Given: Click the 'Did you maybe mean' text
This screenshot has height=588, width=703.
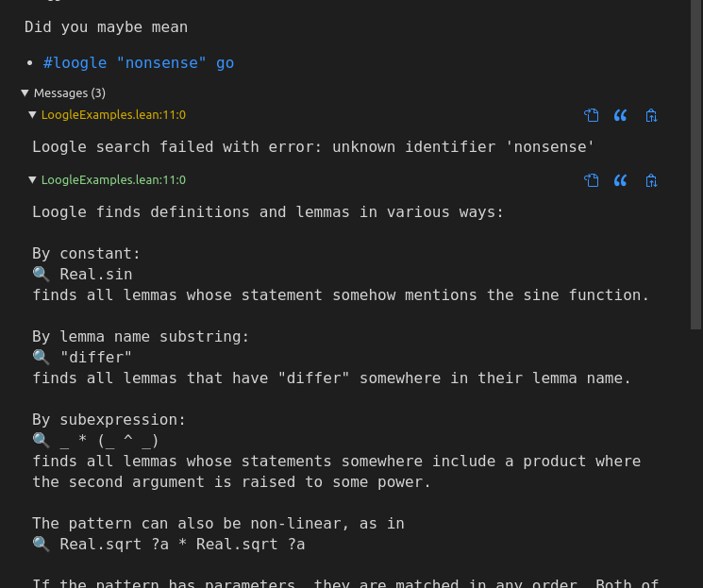Looking at the screenshot, I should [x=107, y=27].
